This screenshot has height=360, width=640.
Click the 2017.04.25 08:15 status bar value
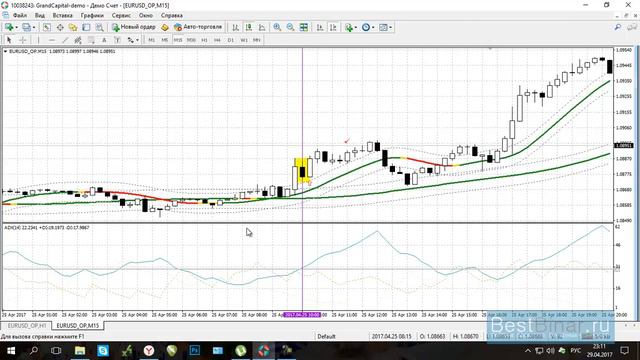point(391,337)
